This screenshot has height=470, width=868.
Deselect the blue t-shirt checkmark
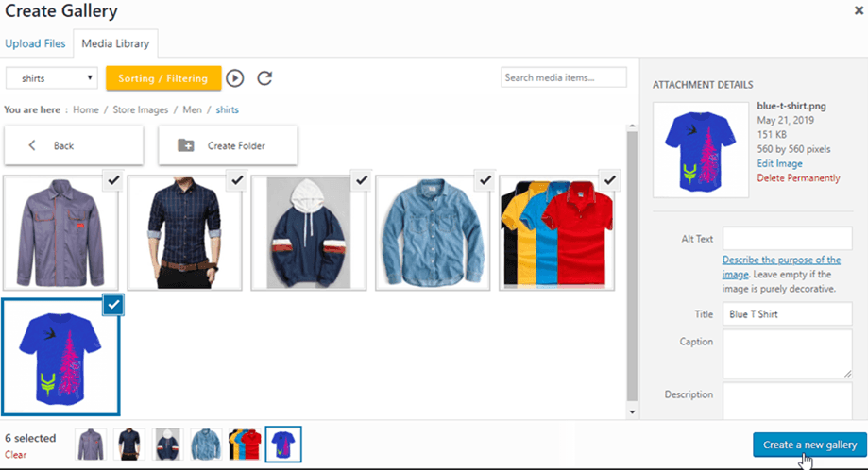coord(111,305)
